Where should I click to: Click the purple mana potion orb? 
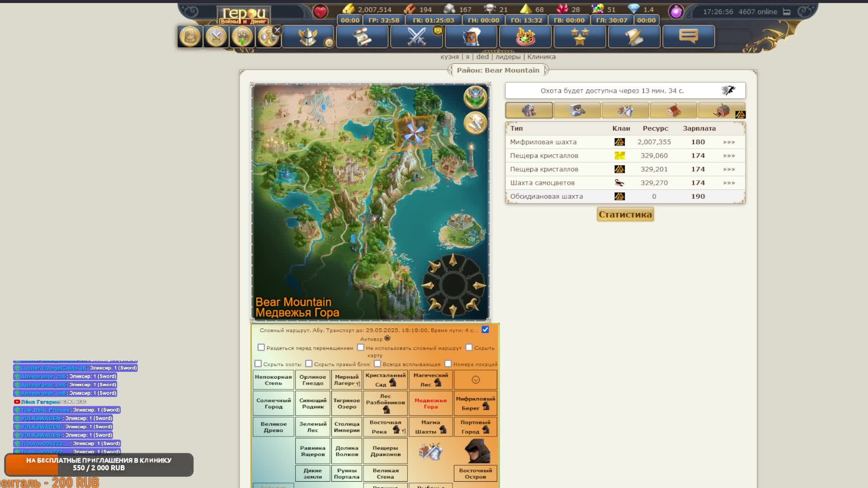(x=676, y=12)
